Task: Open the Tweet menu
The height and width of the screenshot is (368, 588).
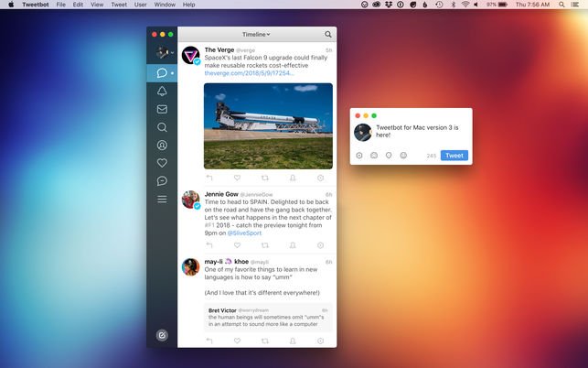Action: coord(119,5)
